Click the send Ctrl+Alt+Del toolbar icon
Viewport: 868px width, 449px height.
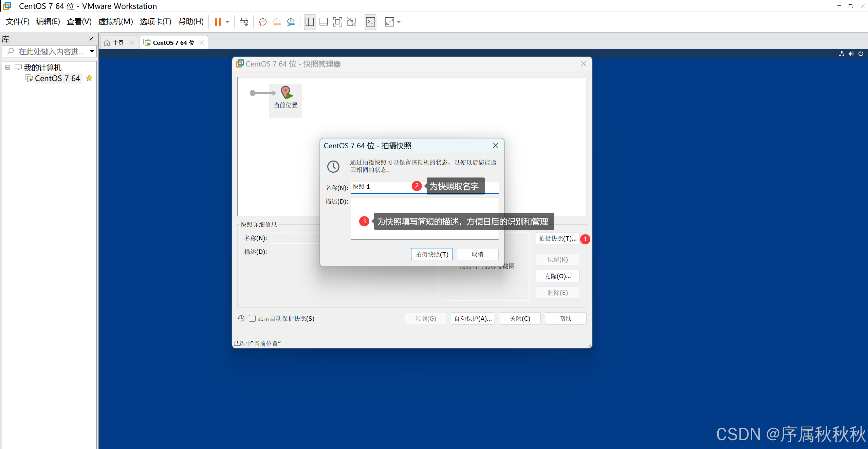click(244, 22)
